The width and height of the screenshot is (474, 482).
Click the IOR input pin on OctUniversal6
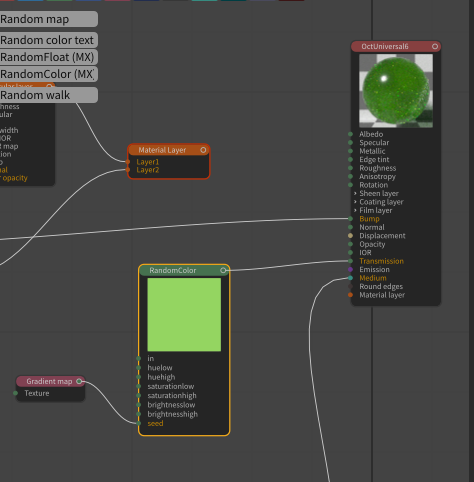pyautogui.click(x=350, y=253)
